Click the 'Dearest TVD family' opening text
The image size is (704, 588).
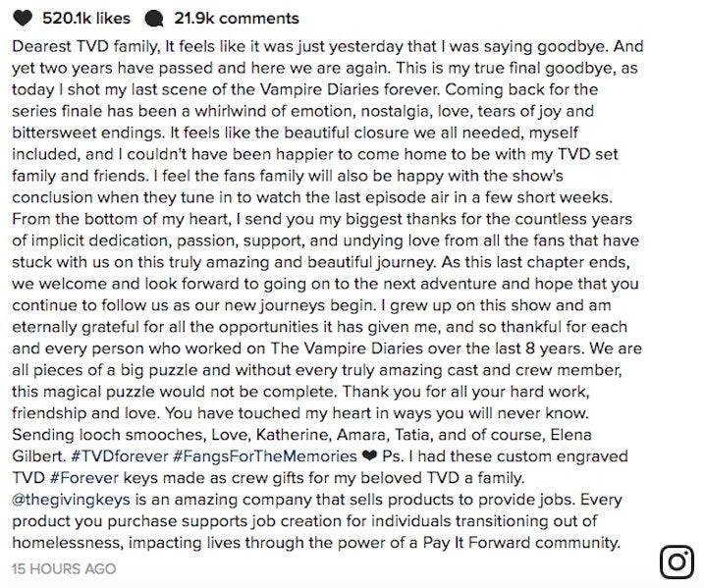pyautogui.click(x=82, y=46)
